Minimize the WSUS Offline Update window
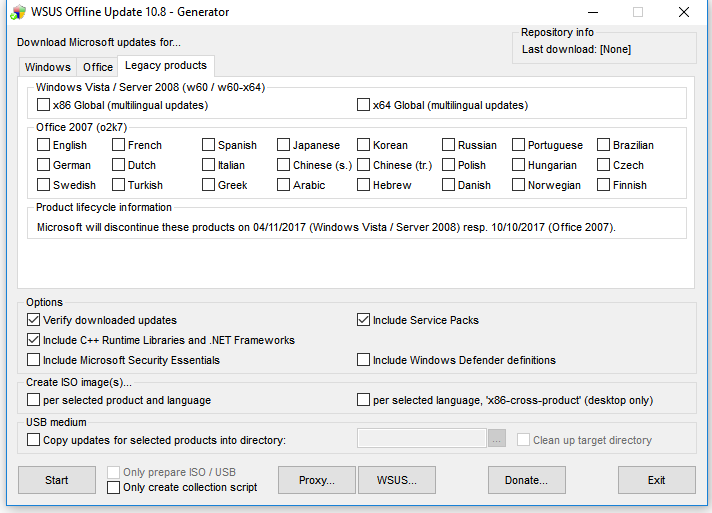The width and height of the screenshot is (712, 513). pyautogui.click(x=593, y=12)
